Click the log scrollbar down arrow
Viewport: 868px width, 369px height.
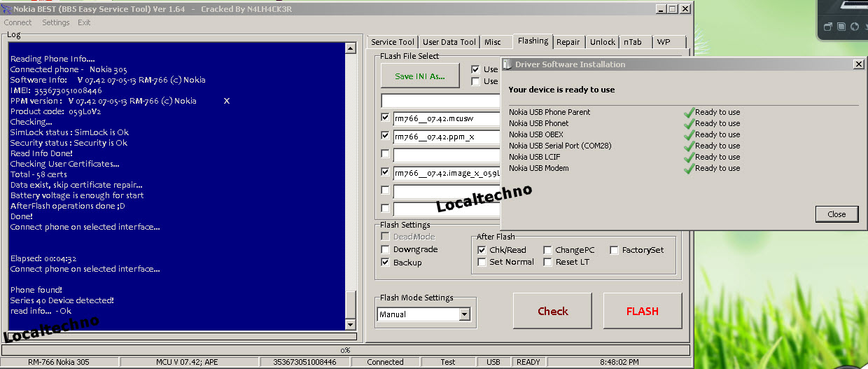[x=351, y=325]
